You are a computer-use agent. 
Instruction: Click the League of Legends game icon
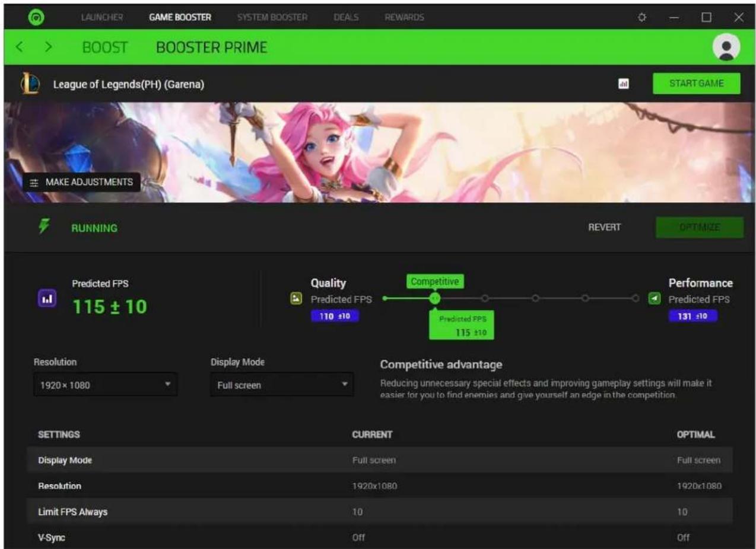[30, 84]
